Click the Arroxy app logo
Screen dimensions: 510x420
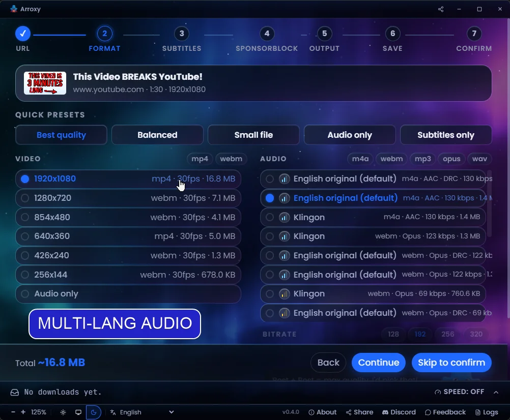14,9
